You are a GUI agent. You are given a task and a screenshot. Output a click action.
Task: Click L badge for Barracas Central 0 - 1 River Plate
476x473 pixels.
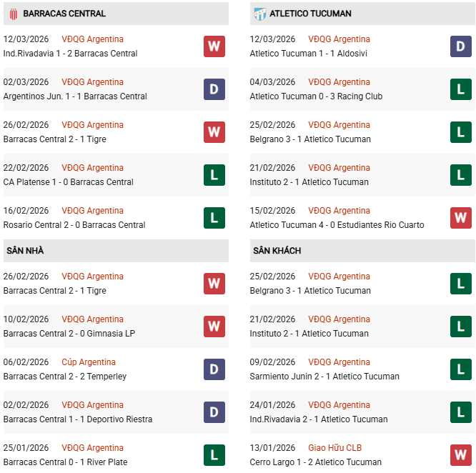pyautogui.click(x=214, y=455)
